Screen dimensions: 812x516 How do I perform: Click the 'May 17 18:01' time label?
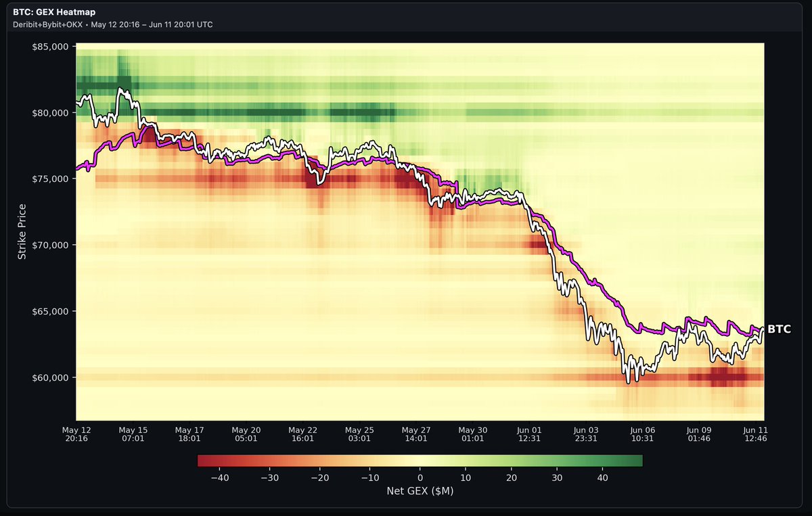click(x=189, y=433)
